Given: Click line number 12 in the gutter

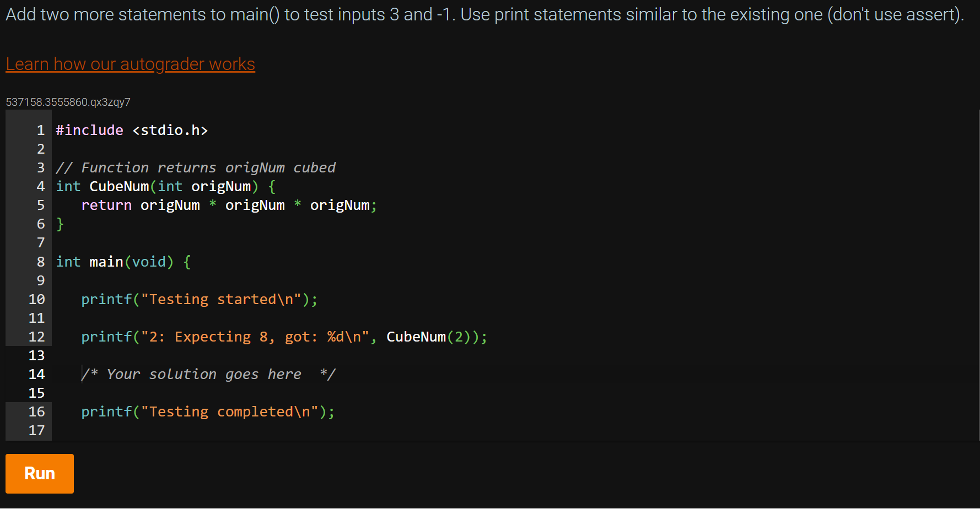Looking at the screenshot, I should tap(36, 337).
